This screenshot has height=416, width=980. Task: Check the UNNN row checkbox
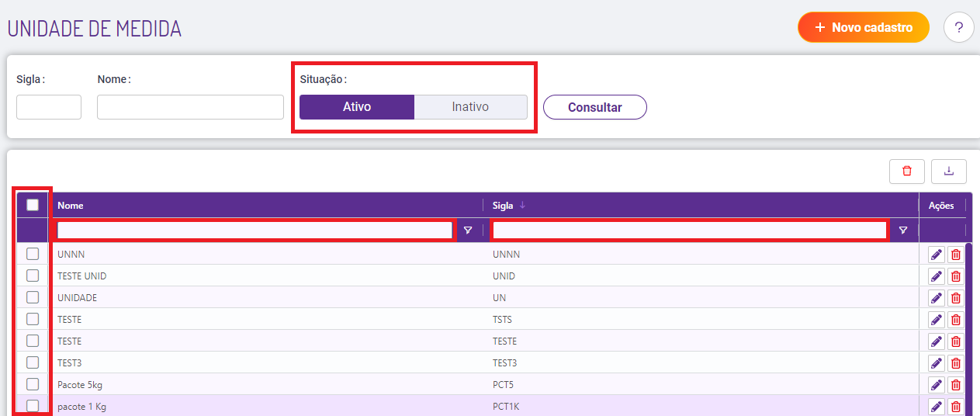coord(33,254)
